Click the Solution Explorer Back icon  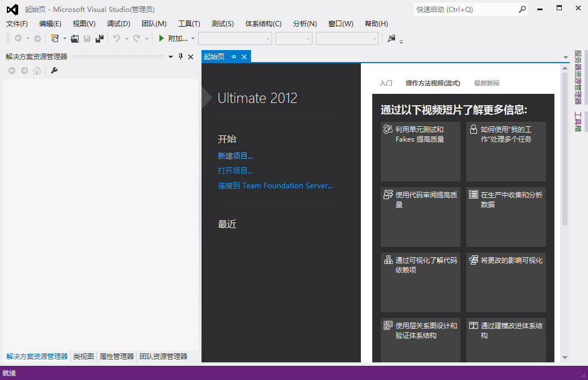click(12, 71)
